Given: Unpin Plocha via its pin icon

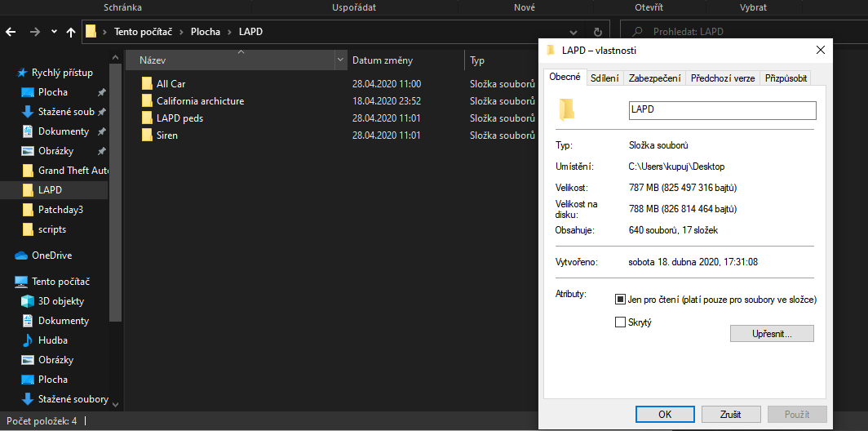Looking at the screenshot, I should coord(101,92).
